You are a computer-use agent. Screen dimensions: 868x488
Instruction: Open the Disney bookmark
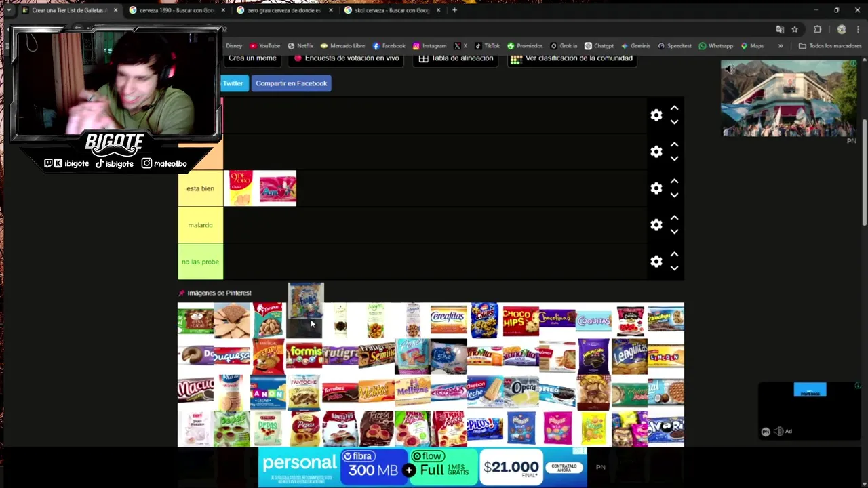click(234, 46)
